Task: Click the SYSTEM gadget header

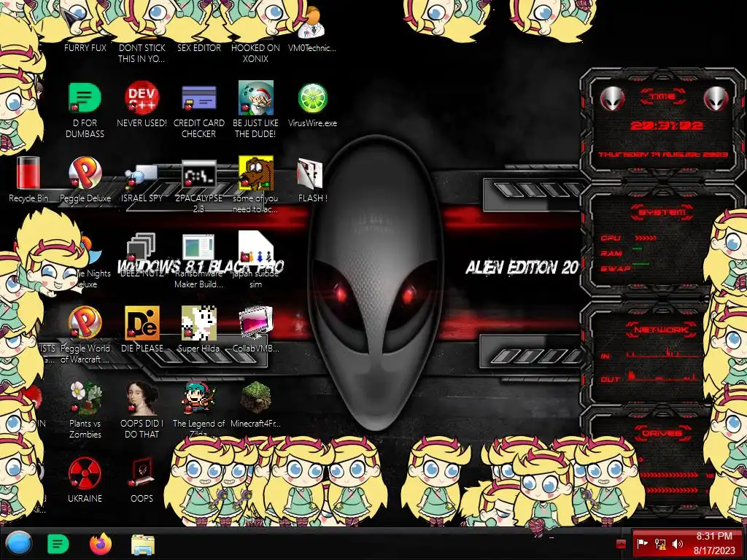Action: (x=662, y=212)
